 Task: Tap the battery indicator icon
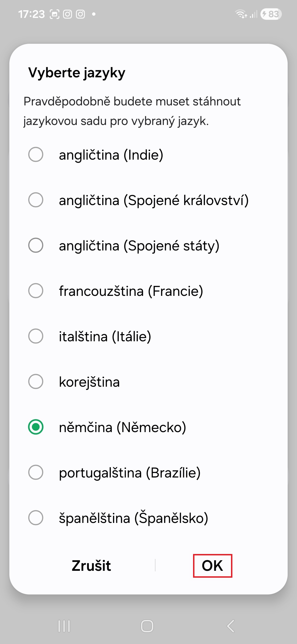click(x=271, y=14)
